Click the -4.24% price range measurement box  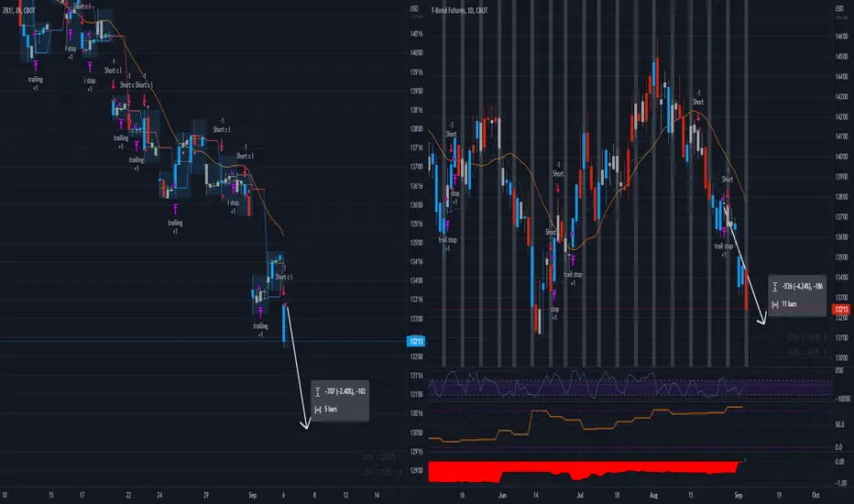pyautogui.click(x=797, y=295)
